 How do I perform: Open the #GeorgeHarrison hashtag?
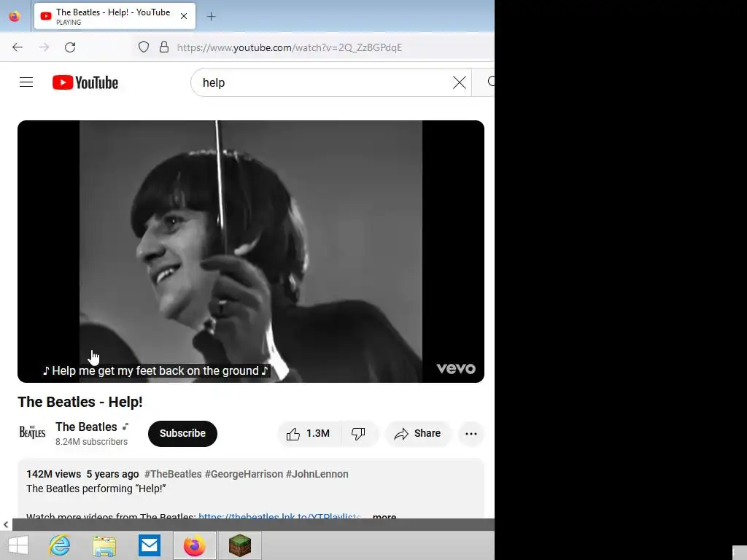point(244,474)
